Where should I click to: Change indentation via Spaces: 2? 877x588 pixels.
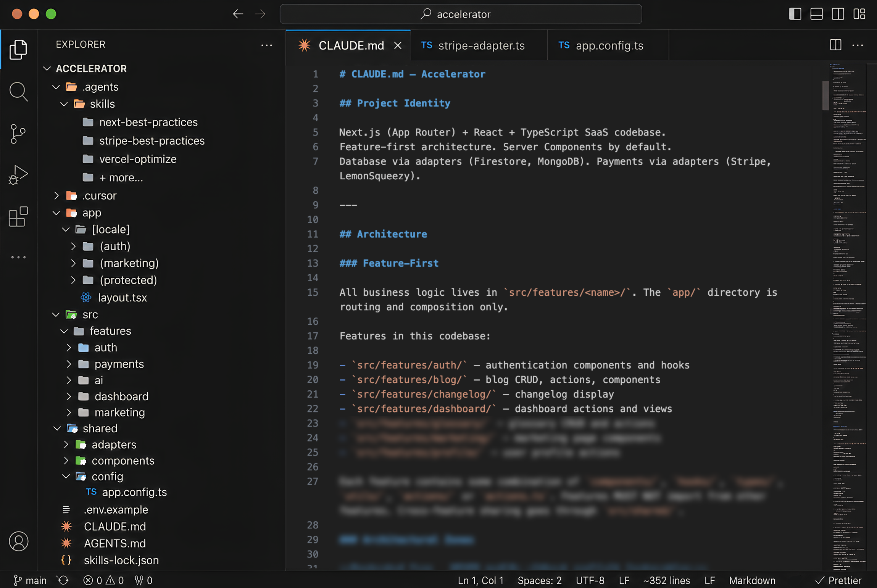pos(539,580)
